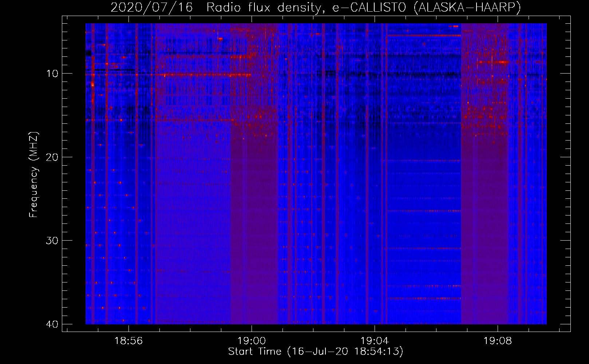Click '(ALASKA-HAARP)' station name in title

coord(467,7)
